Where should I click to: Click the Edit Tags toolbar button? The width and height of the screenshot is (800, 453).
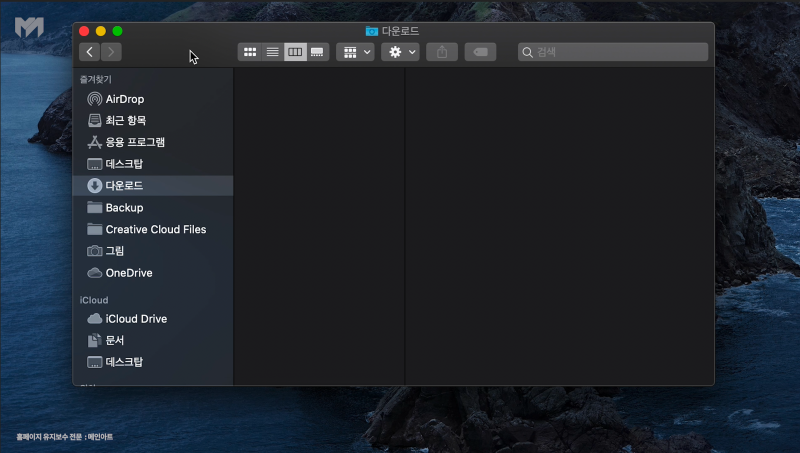(480, 52)
